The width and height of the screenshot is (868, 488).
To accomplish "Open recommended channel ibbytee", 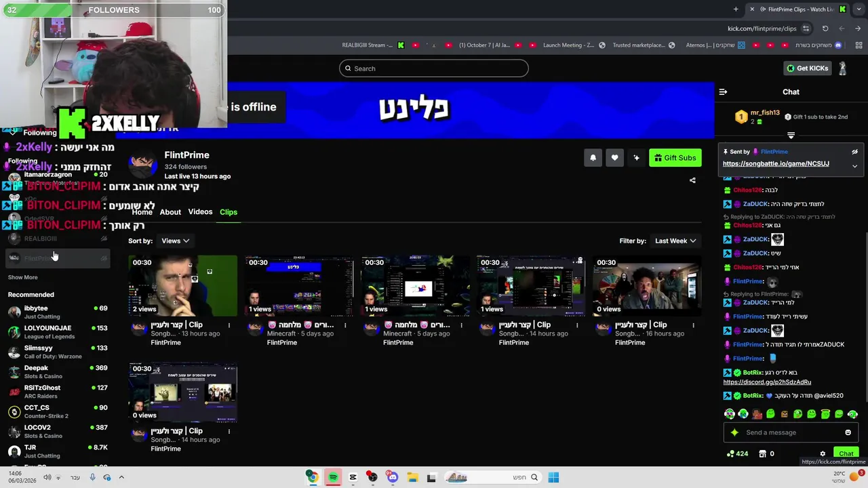I will (x=58, y=312).
